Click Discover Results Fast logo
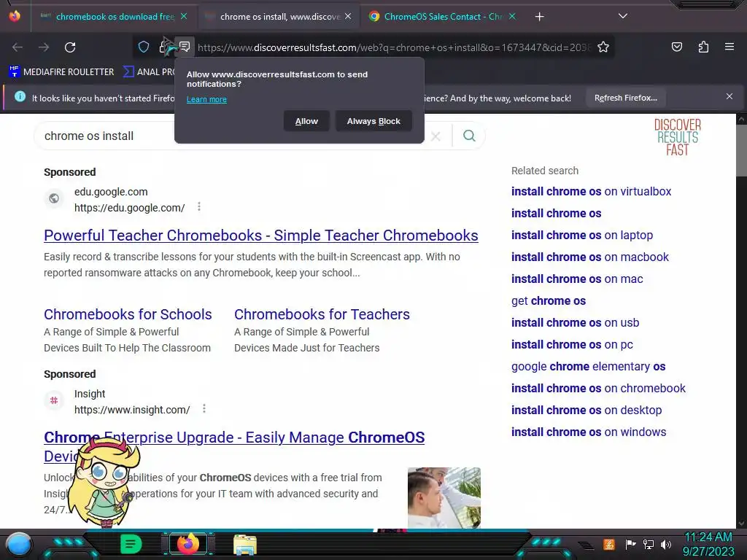Image resolution: width=747 pixels, height=560 pixels. (677, 137)
